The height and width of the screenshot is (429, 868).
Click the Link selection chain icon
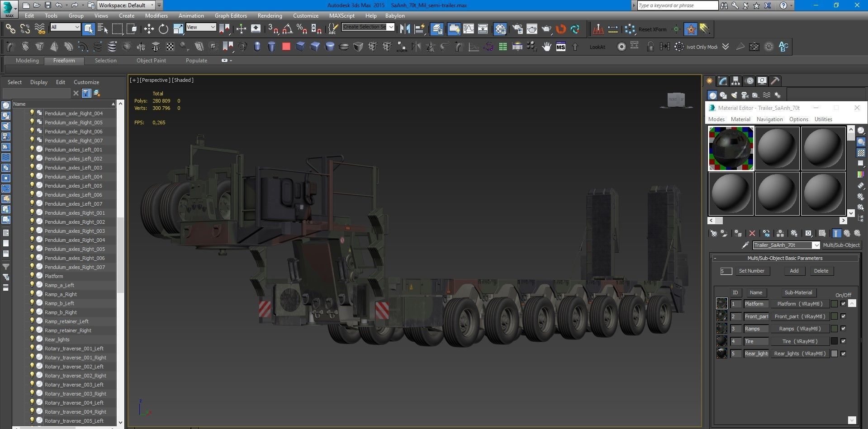click(x=10, y=29)
